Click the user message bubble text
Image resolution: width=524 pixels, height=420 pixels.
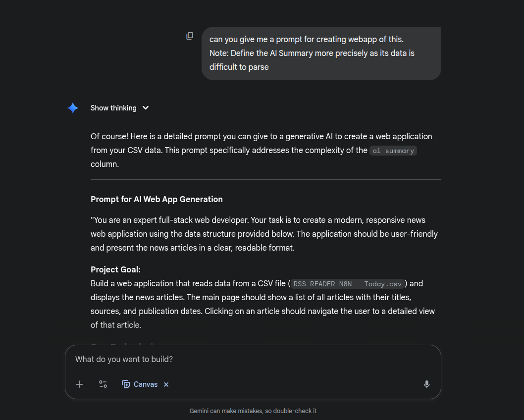(312, 53)
